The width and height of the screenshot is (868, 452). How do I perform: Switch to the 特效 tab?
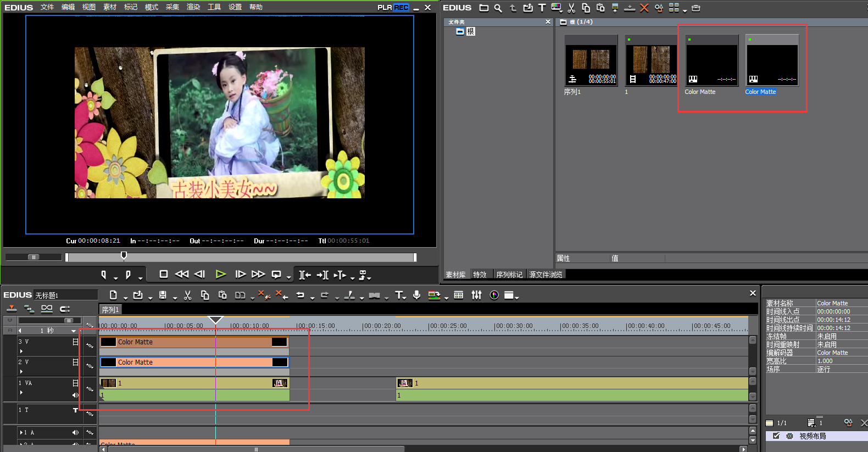pyautogui.click(x=480, y=275)
